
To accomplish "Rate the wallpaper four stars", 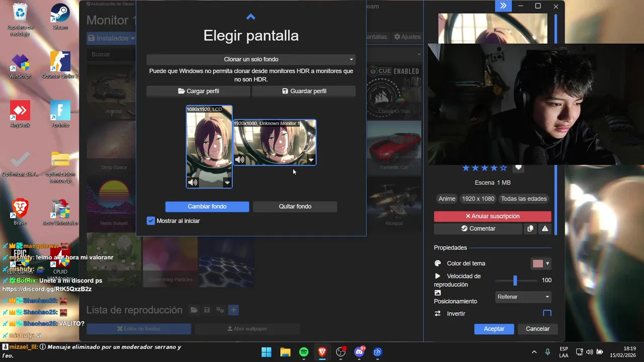I will tap(494, 168).
